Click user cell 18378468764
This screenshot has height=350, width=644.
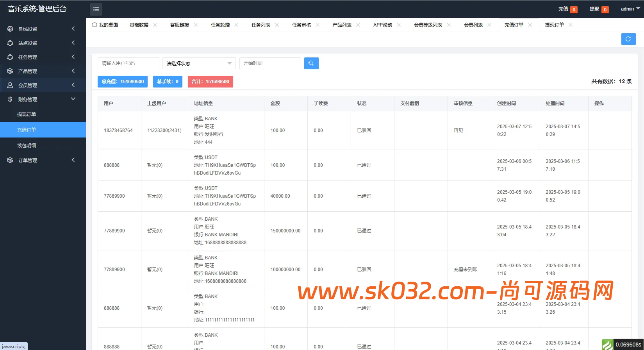pos(118,130)
